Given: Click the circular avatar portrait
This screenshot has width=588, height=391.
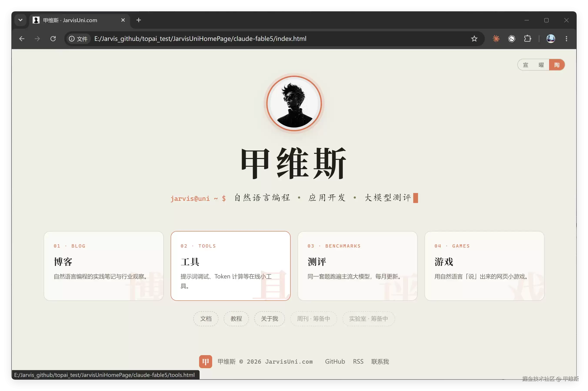Looking at the screenshot, I should (294, 103).
